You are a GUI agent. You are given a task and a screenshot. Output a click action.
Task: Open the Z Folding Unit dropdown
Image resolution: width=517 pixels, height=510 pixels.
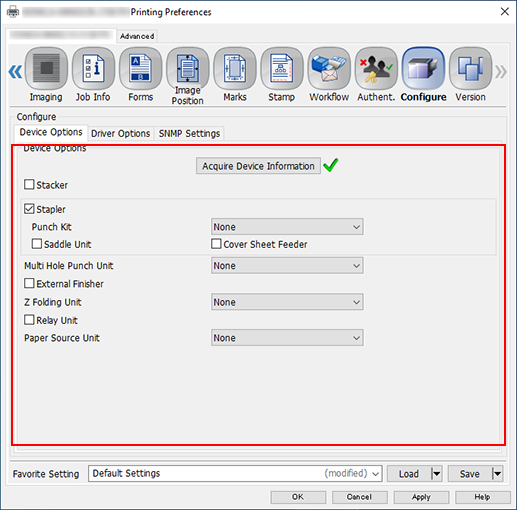287,302
